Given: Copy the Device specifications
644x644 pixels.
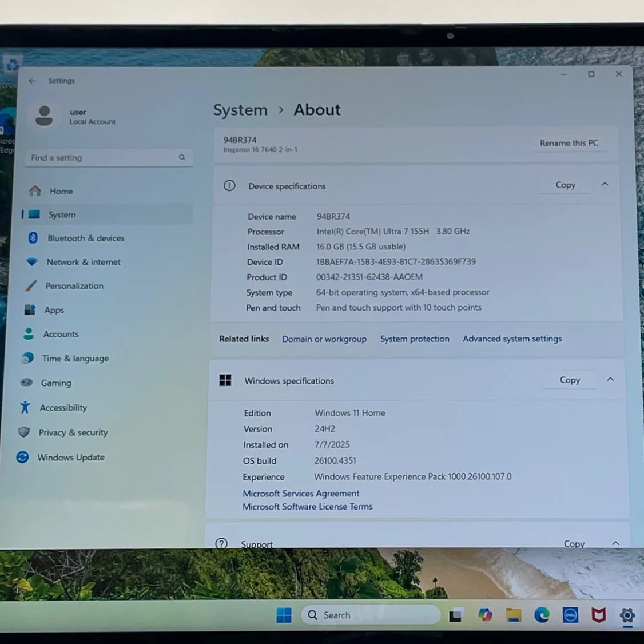Looking at the screenshot, I should click(x=565, y=185).
